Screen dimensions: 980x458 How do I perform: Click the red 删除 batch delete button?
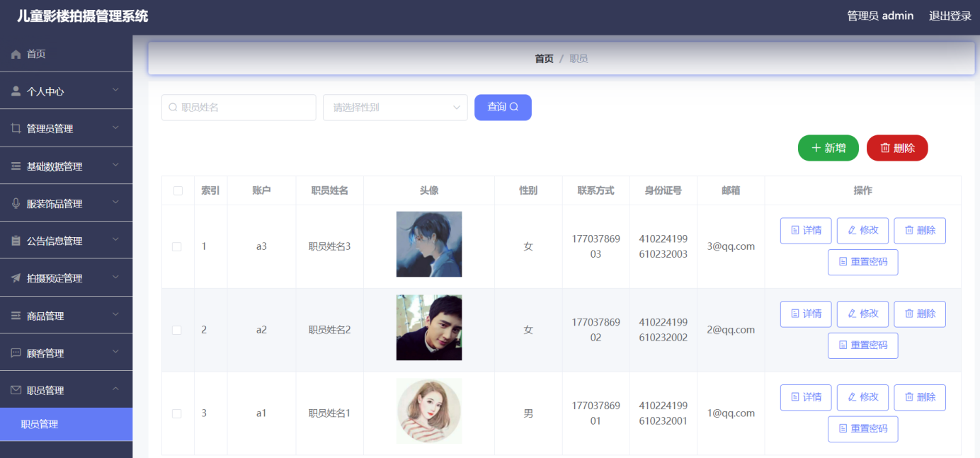(x=897, y=148)
